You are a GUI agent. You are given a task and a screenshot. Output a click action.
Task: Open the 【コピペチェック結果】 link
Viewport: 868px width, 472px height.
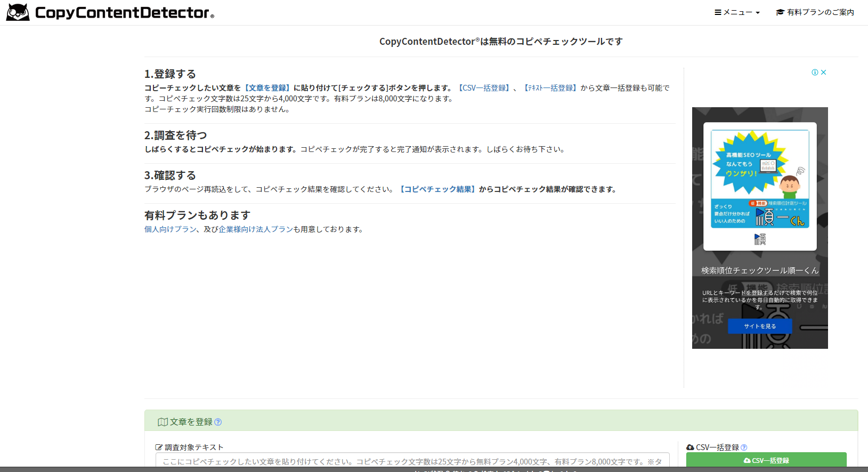coord(437,189)
